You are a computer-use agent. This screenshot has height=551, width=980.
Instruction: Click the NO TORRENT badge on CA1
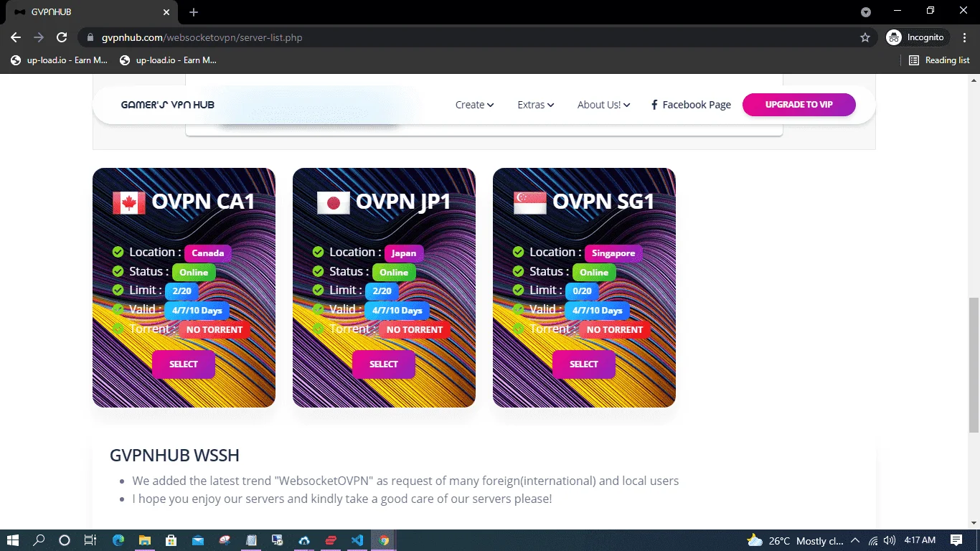coord(215,330)
